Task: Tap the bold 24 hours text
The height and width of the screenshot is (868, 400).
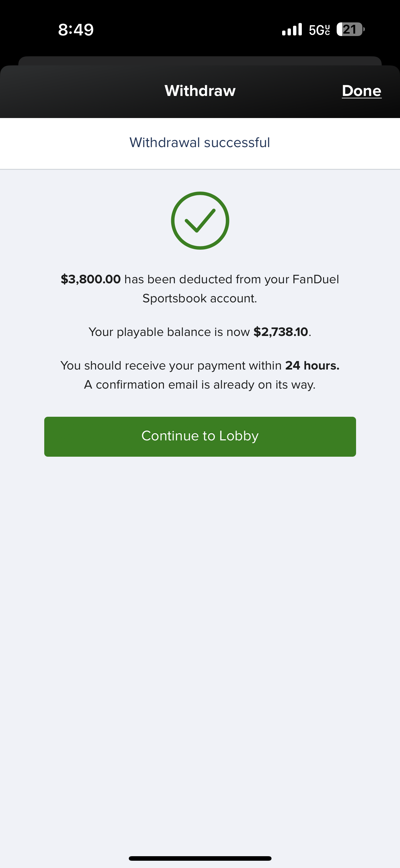Action: point(312,366)
